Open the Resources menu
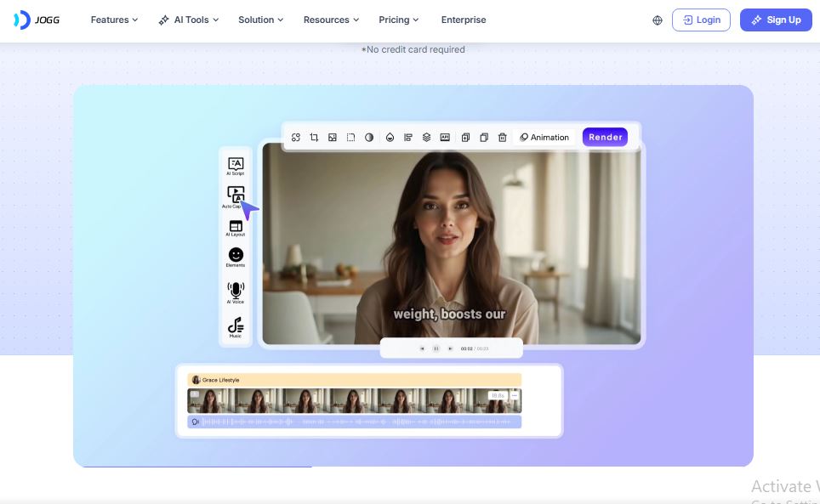Viewport: 820px width, 504px height. tap(331, 20)
